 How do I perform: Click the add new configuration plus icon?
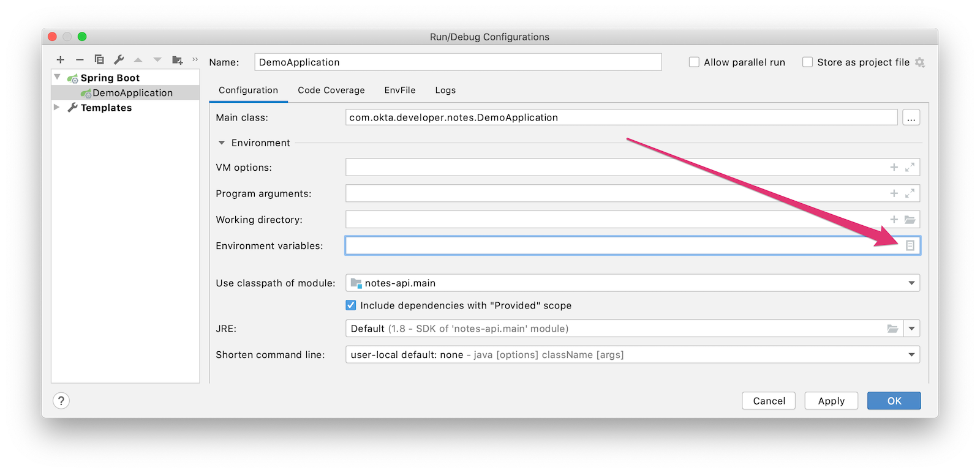click(60, 60)
